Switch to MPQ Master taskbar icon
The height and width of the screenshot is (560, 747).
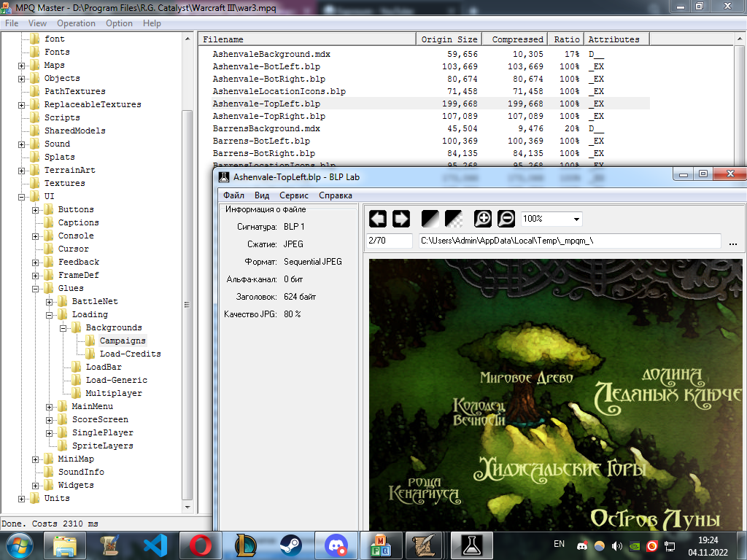(x=381, y=545)
